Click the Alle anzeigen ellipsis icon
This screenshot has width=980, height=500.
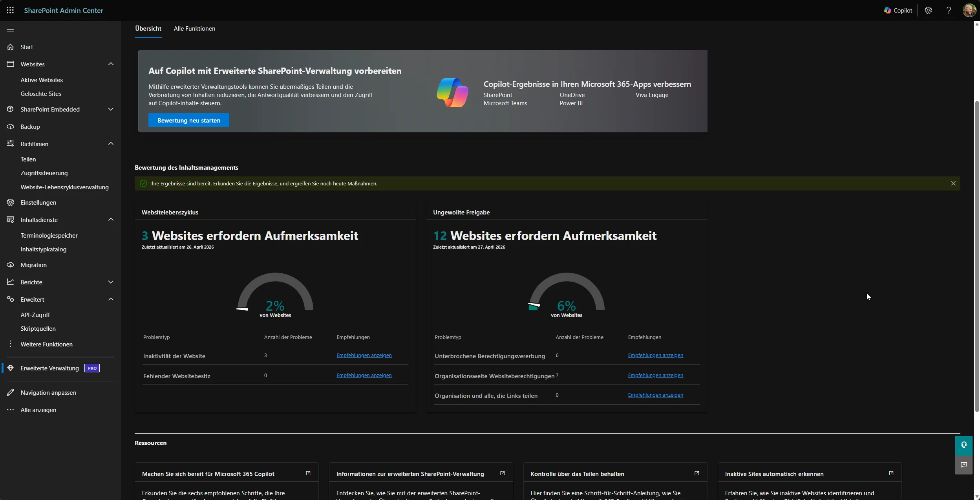pos(11,410)
